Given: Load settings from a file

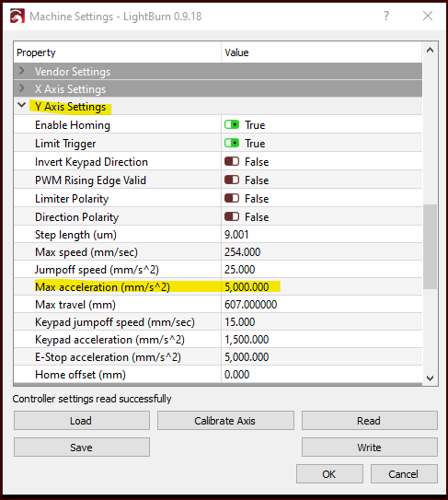Looking at the screenshot, I should click(x=82, y=421).
